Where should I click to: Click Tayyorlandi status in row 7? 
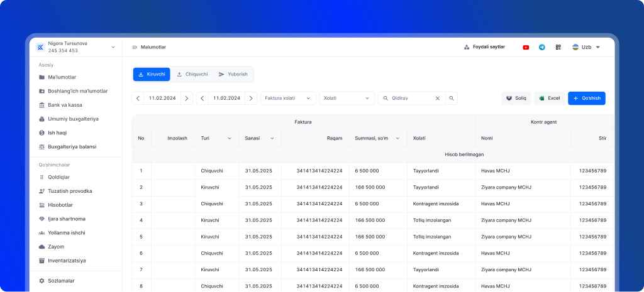click(x=426, y=270)
